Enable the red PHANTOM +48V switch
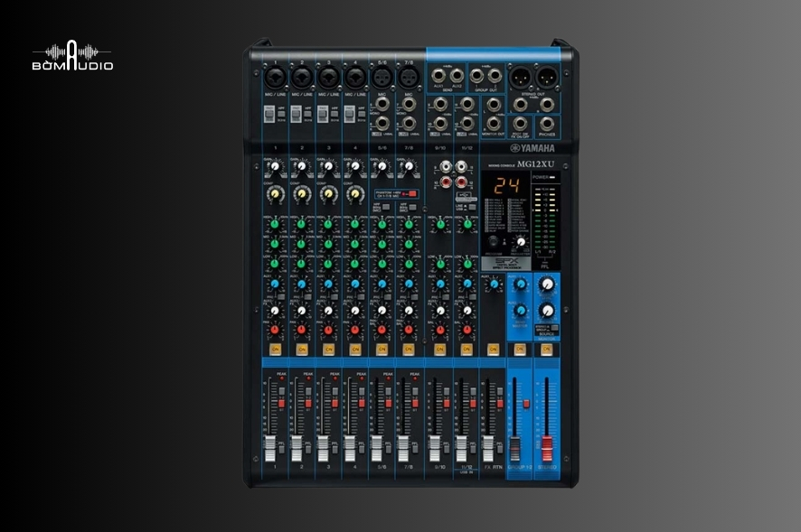 click(411, 194)
